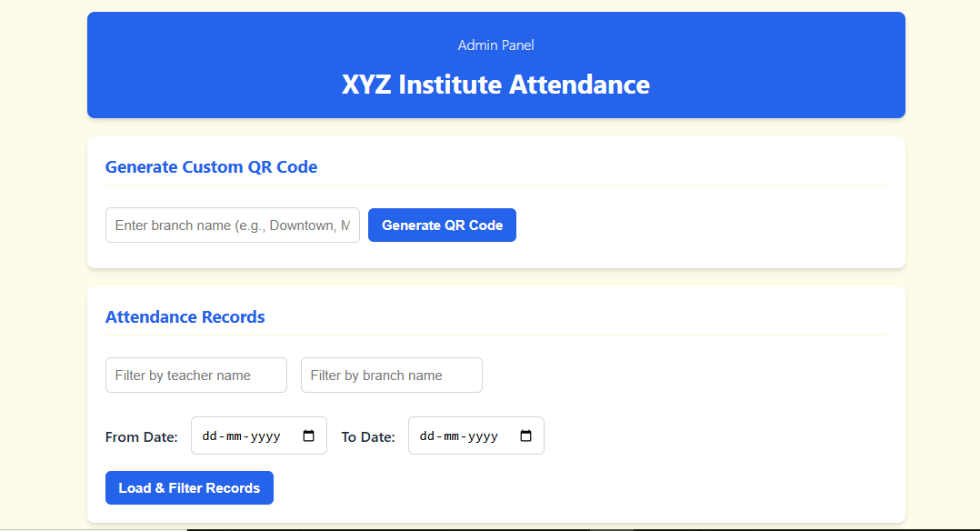Image resolution: width=980 pixels, height=531 pixels.
Task: Focus the branch name entry field
Action: click(x=232, y=225)
